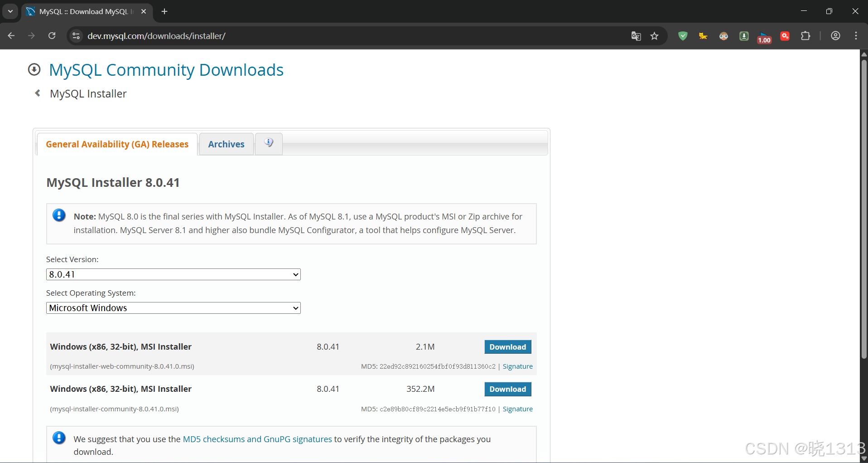Click the translate page icon
The height and width of the screenshot is (463, 868).
(x=636, y=36)
